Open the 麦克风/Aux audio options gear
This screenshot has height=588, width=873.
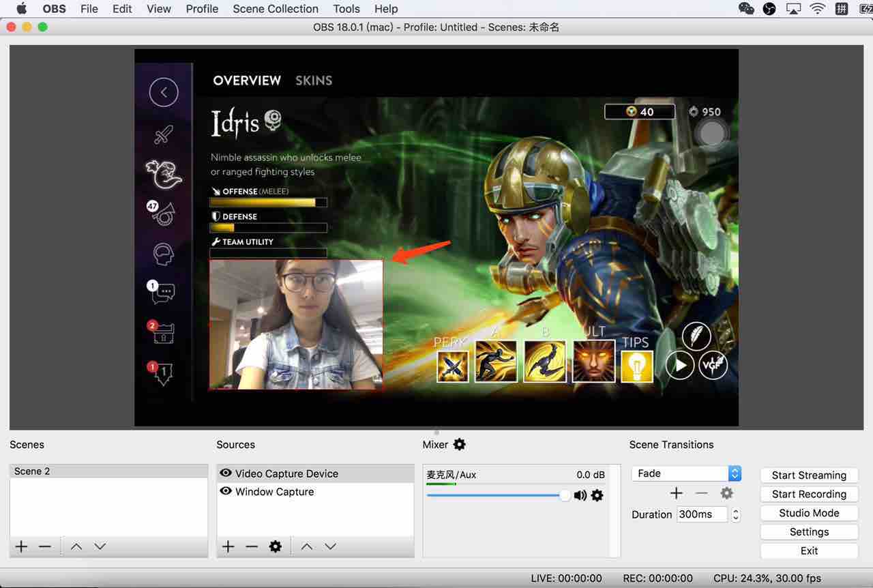click(x=597, y=495)
